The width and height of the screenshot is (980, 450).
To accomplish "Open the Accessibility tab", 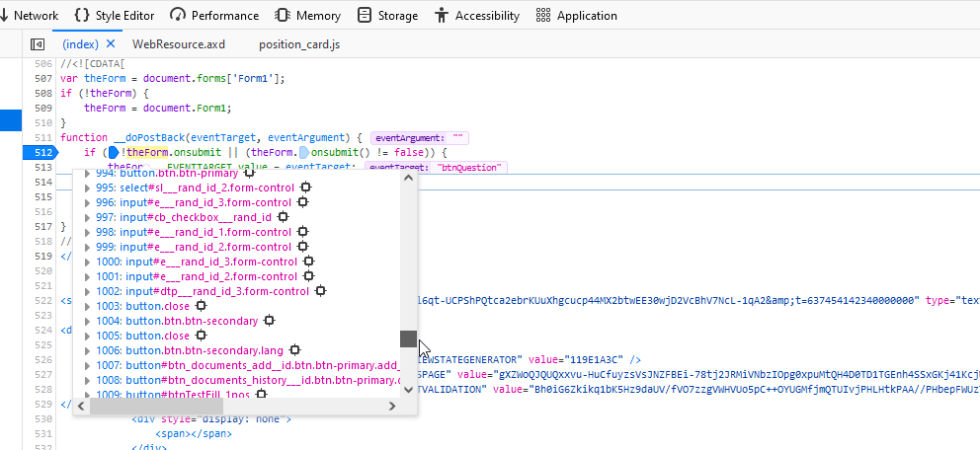I will tap(477, 16).
